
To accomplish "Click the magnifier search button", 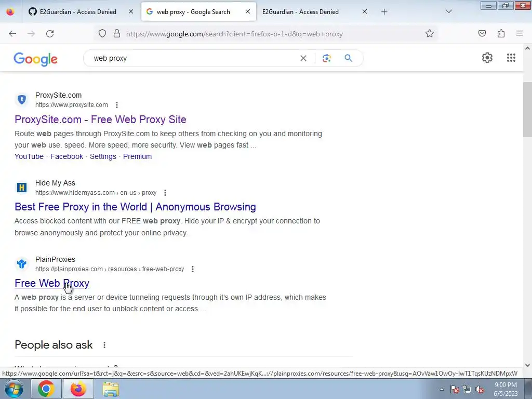I will point(349,58).
